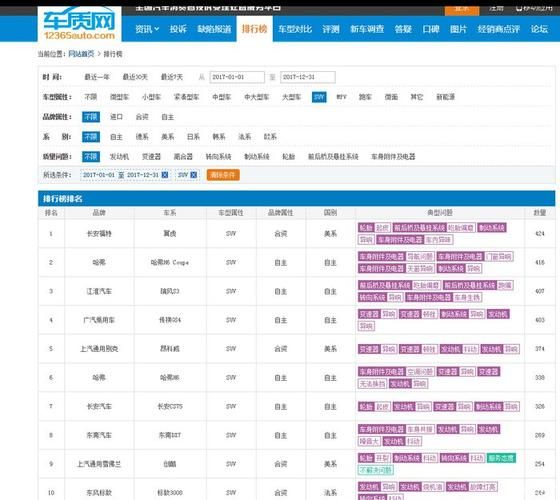The image size is (560, 500).
Task: Click 翼虎 model in rank 1 row
Action: pos(170,234)
